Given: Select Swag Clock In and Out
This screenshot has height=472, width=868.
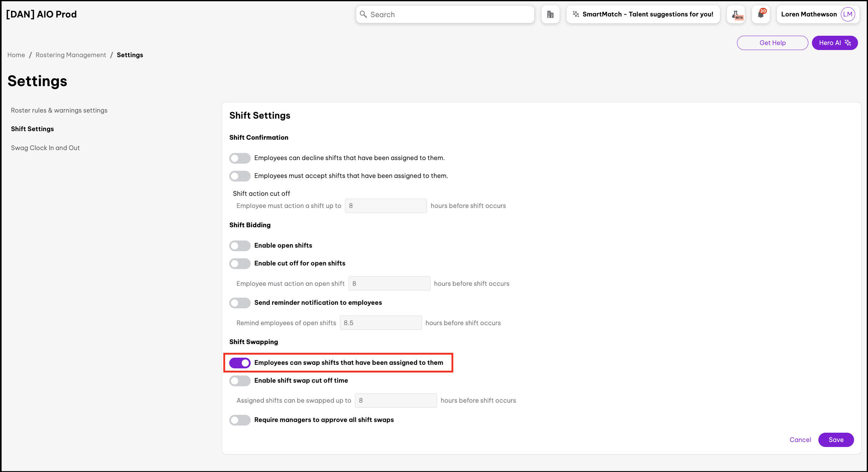Looking at the screenshot, I should pyautogui.click(x=45, y=148).
